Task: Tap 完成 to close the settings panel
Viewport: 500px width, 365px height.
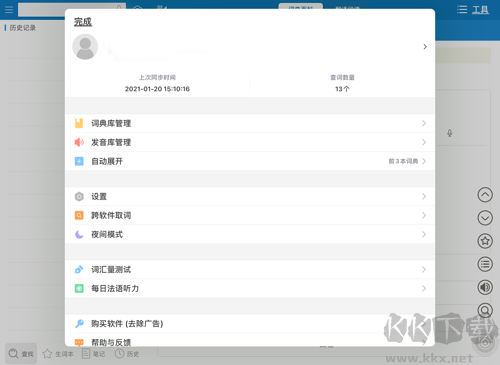Action: coord(83,22)
